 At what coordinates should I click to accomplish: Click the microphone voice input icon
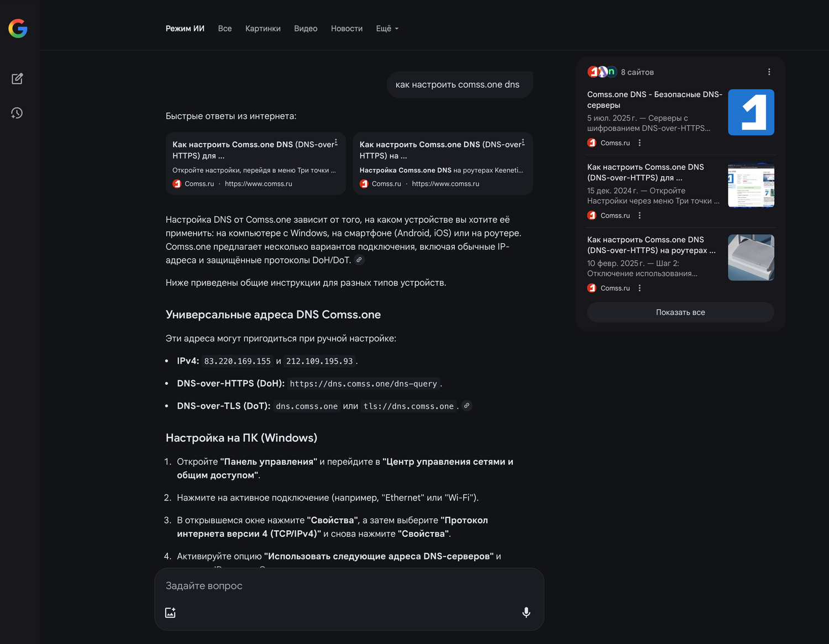526,612
